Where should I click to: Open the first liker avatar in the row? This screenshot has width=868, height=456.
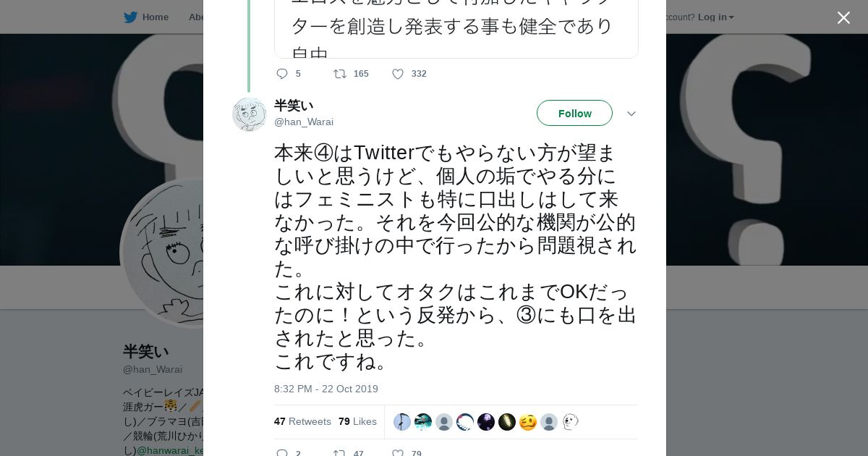(x=402, y=422)
